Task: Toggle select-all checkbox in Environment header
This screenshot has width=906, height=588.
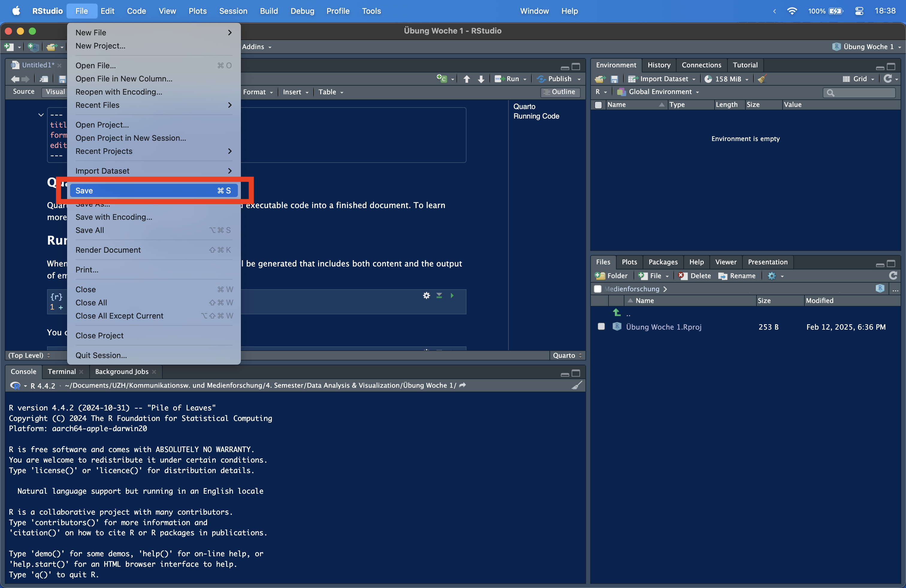Action: tap(598, 104)
